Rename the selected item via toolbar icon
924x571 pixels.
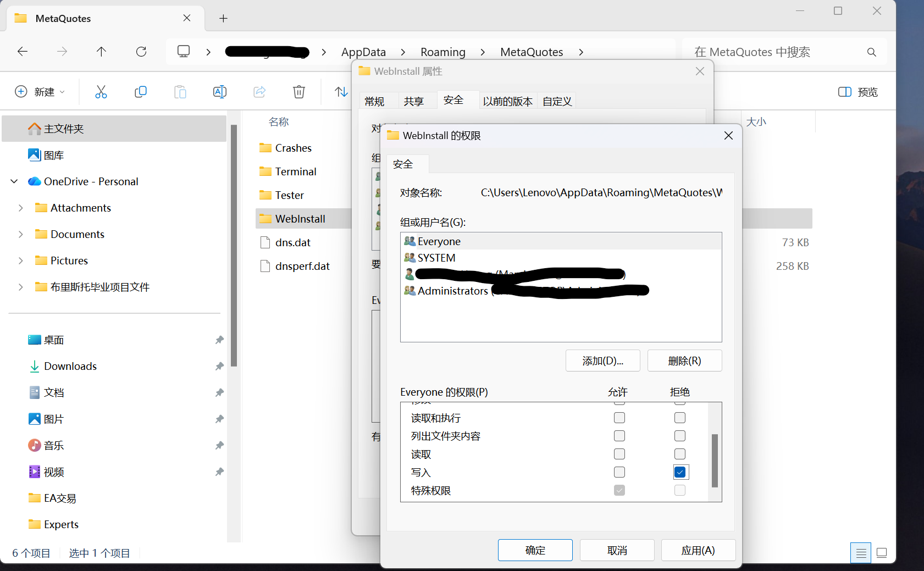(220, 92)
